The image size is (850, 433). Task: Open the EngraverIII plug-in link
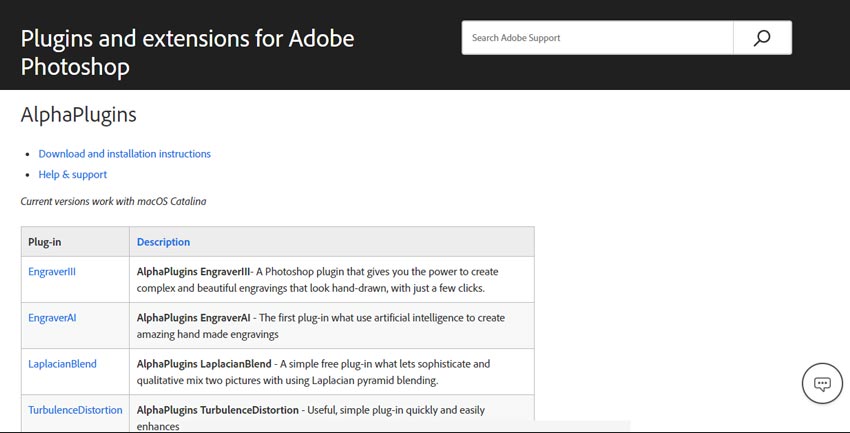[52, 271]
